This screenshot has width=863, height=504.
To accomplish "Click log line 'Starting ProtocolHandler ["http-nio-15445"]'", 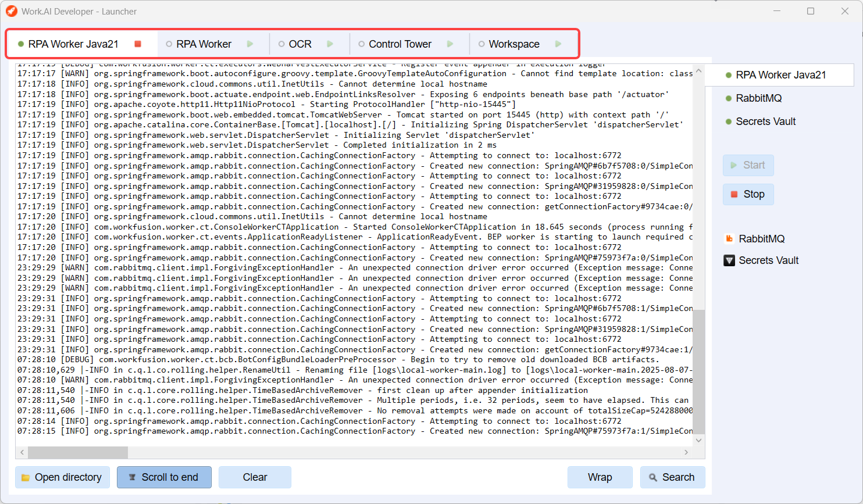I will click(266, 105).
